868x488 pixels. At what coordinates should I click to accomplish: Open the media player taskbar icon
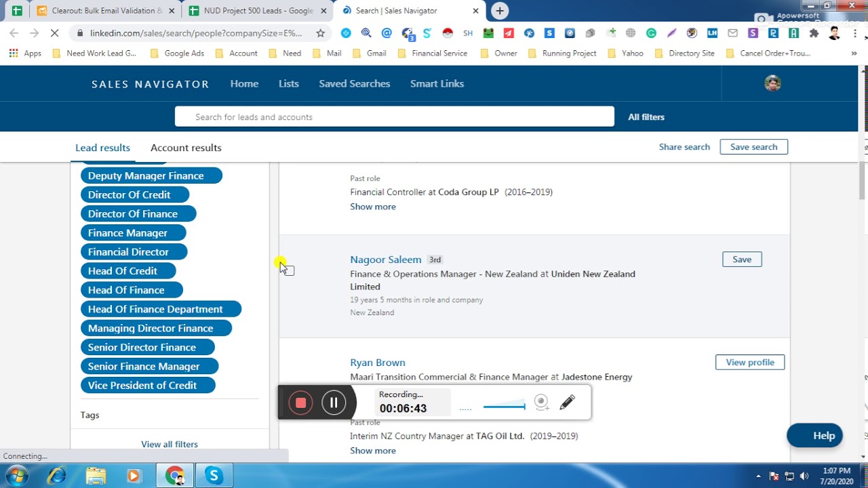(134, 476)
